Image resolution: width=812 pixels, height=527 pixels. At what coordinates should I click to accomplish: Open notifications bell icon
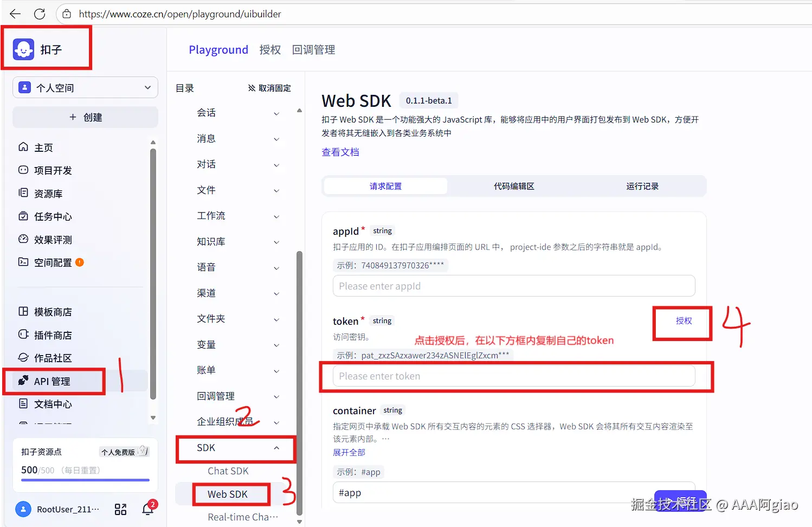(147, 509)
